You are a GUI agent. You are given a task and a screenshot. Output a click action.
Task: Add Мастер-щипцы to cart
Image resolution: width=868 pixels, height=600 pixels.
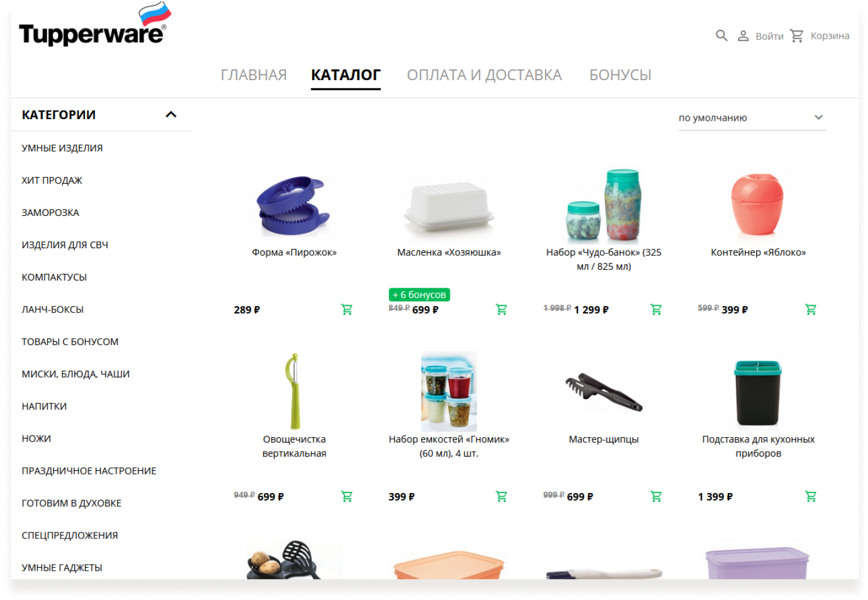[656, 497]
